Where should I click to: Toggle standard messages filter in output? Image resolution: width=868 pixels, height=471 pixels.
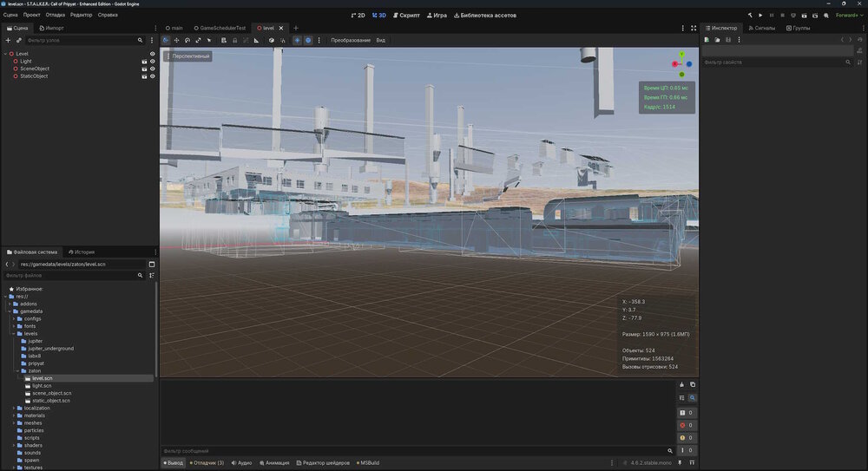coord(687,413)
